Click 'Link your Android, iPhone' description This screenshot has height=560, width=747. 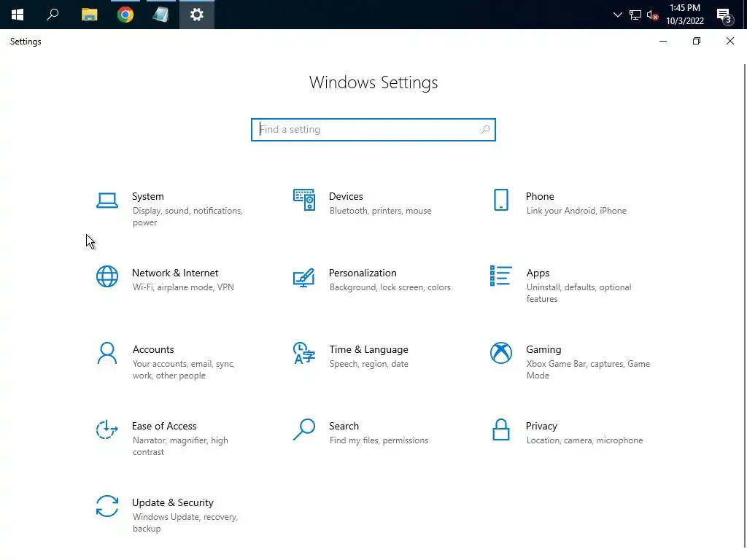point(576,211)
